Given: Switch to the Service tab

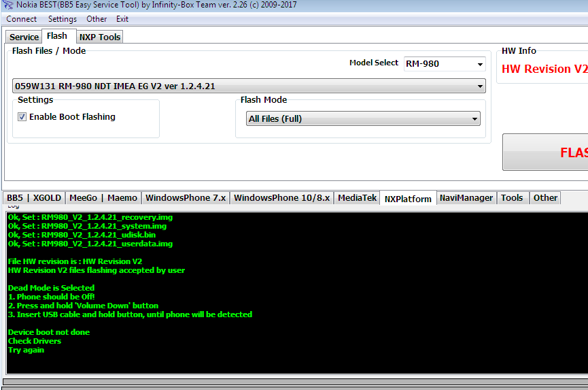Looking at the screenshot, I should point(24,37).
